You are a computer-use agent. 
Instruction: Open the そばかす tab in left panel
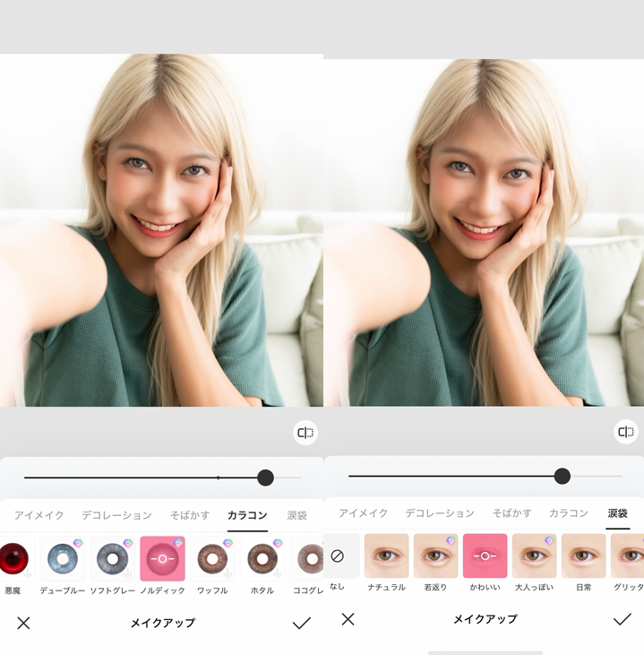point(190,515)
